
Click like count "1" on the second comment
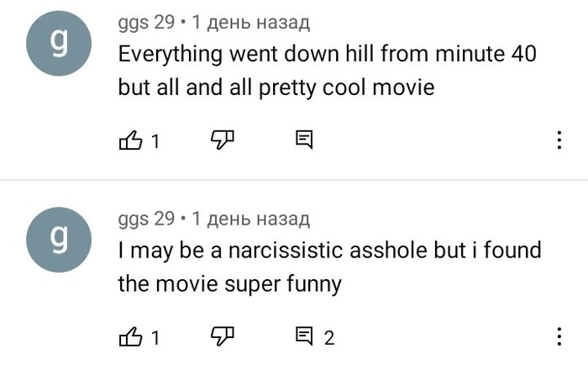click(155, 339)
